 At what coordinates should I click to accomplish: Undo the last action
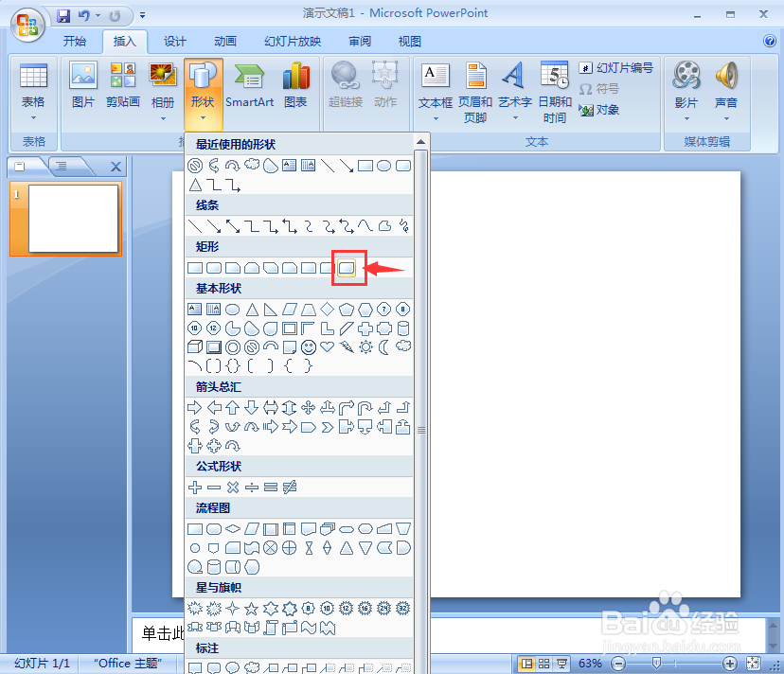tap(84, 16)
